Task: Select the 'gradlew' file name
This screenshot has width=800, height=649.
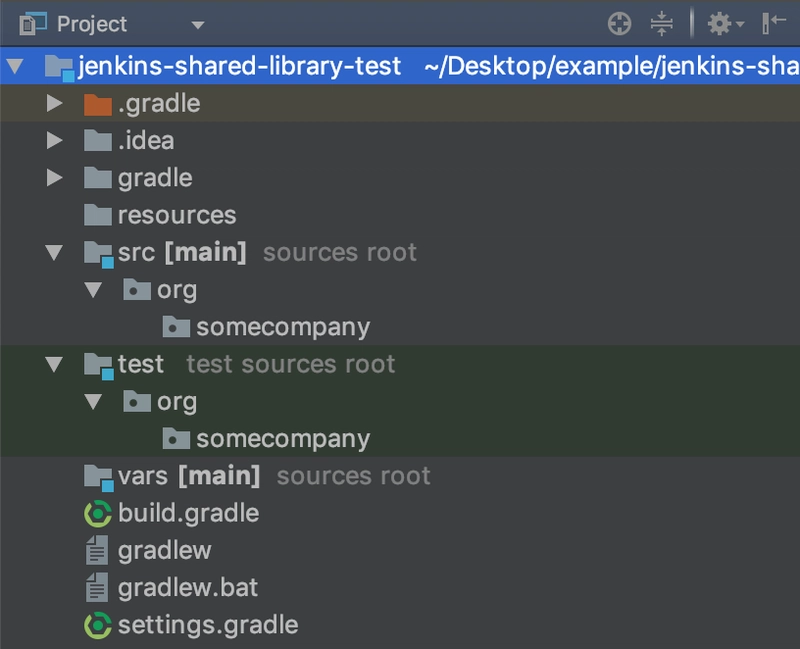Action: [x=164, y=551]
